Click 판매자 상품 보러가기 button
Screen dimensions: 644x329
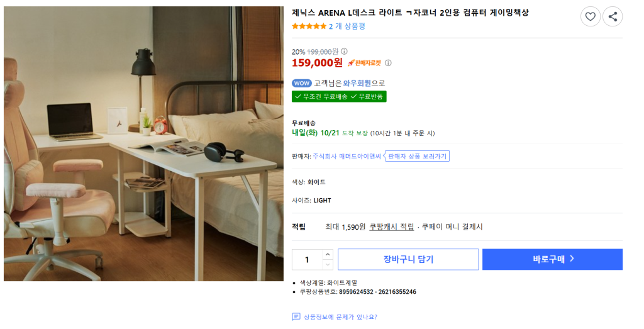(x=418, y=156)
